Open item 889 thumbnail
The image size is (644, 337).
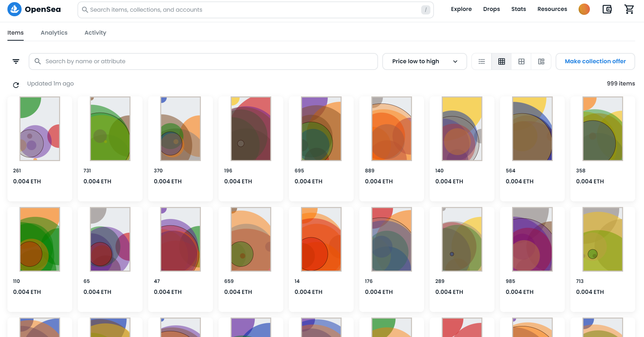click(391, 129)
